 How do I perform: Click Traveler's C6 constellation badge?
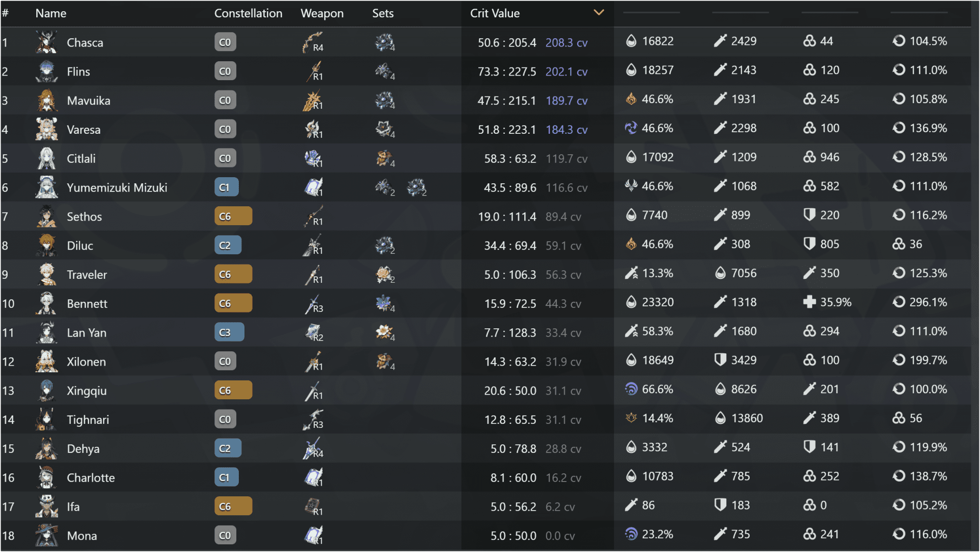click(x=233, y=274)
